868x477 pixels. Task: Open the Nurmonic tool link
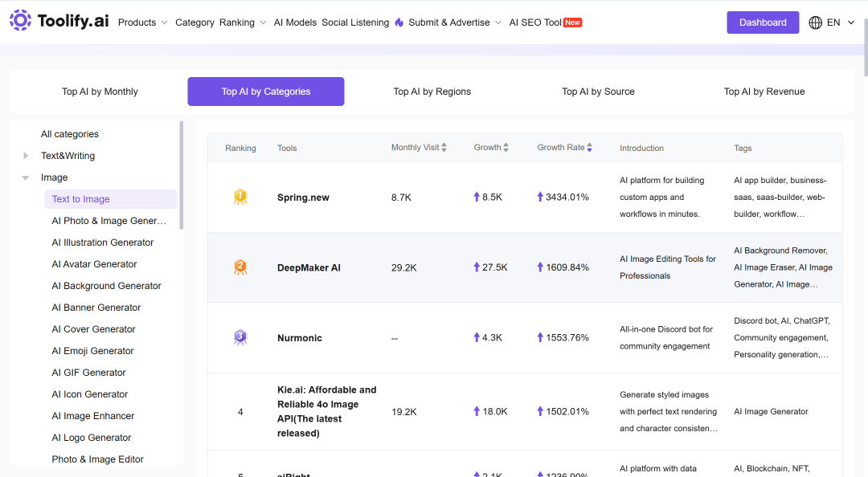point(300,338)
